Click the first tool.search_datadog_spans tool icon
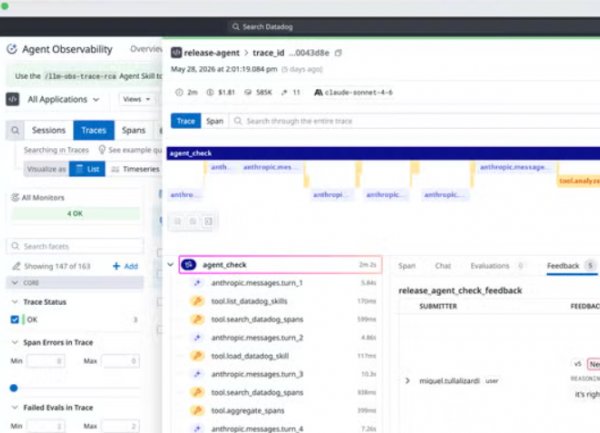Viewport: 600px width, 433px height. 197,319
